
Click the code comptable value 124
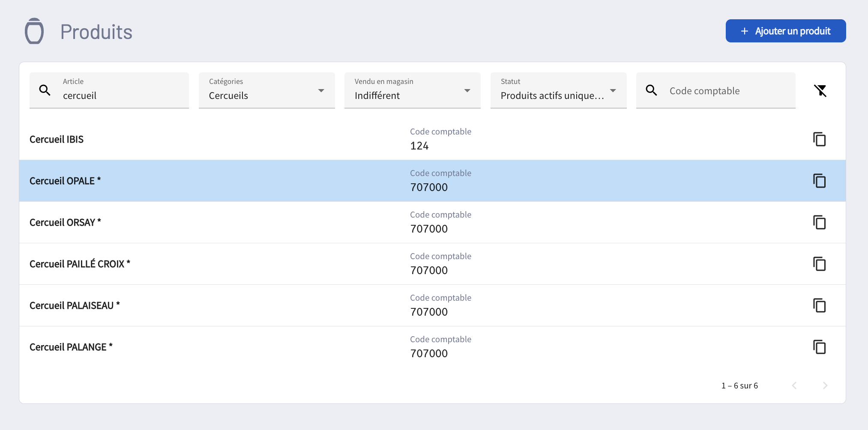click(x=419, y=146)
